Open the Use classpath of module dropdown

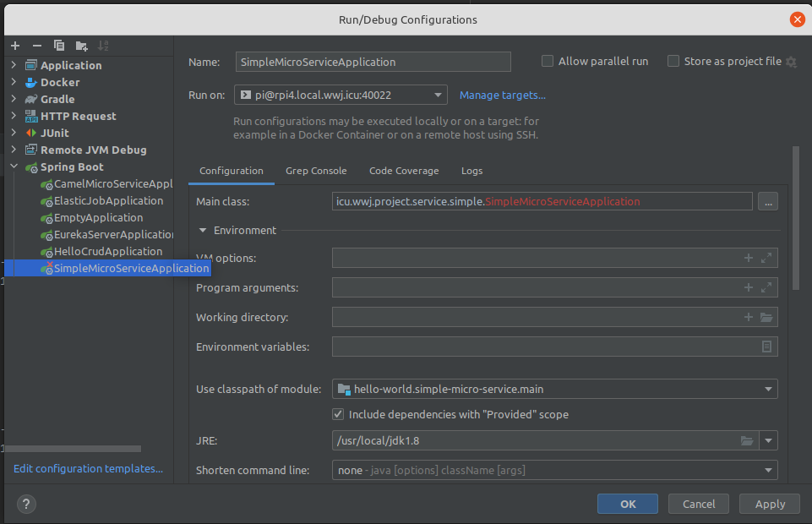769,389
